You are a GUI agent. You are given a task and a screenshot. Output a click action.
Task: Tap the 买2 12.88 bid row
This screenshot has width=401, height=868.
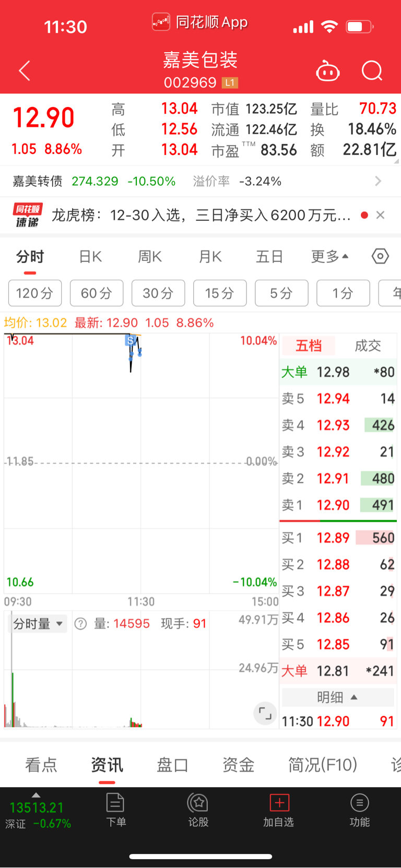(x=338, y=565)
